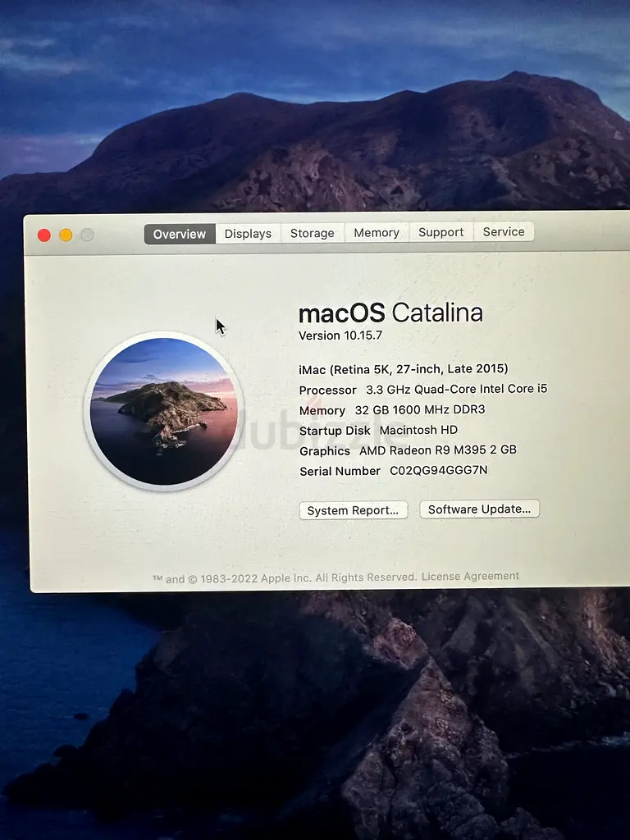Click the serial number C02QG94GGG7N
The image size is (630, 840).
(438, 471)
